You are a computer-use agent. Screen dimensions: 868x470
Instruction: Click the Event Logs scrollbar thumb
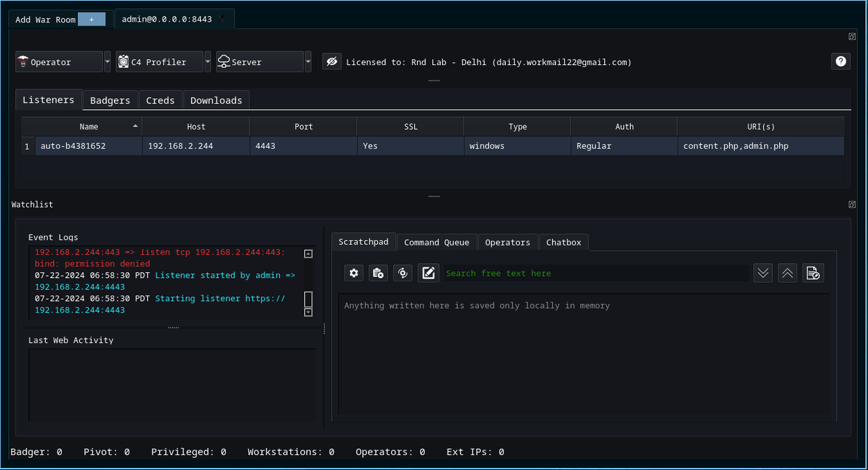click(308, 299)
